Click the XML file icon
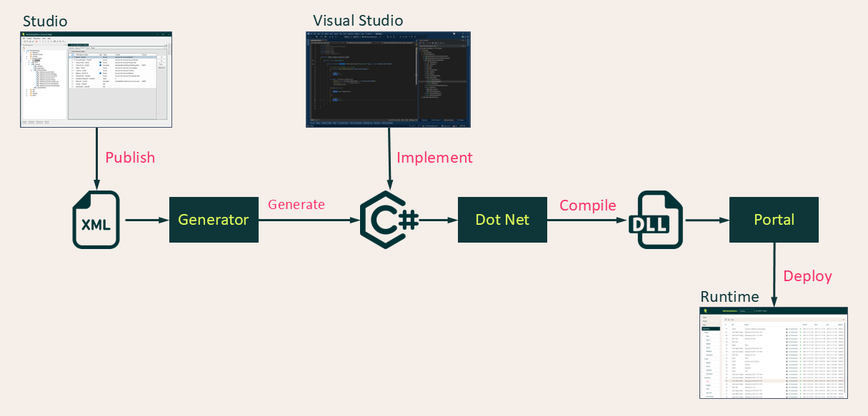The image size is (868, 416). click(96, 220)
